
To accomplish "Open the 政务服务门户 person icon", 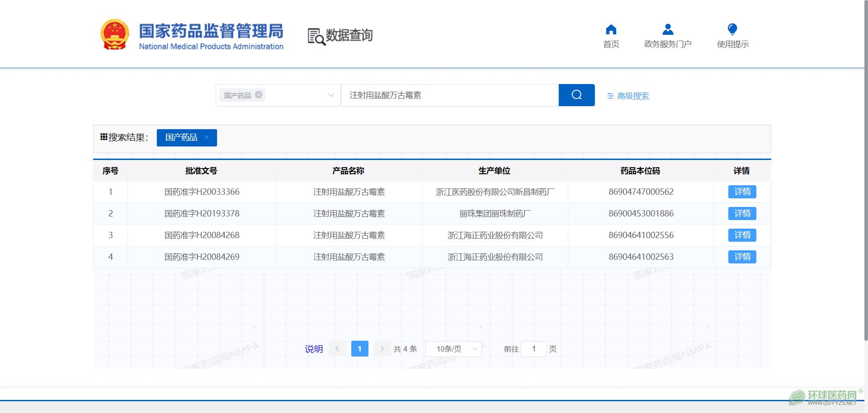I will click(x=667, y=30).
